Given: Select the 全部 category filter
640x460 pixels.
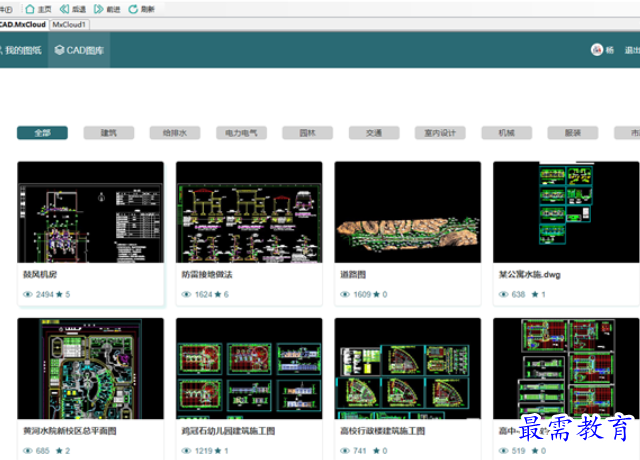Looking at the screenshot, I should tap(42, 133).
